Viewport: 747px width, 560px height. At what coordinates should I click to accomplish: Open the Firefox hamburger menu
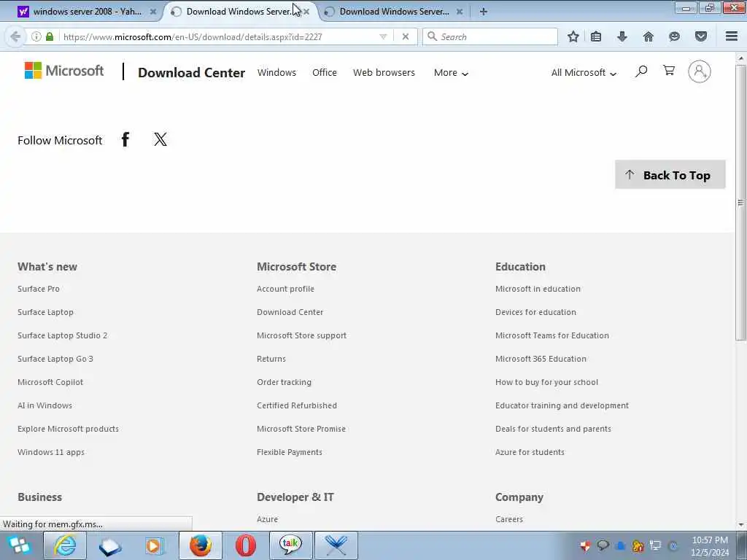(732, 36)
